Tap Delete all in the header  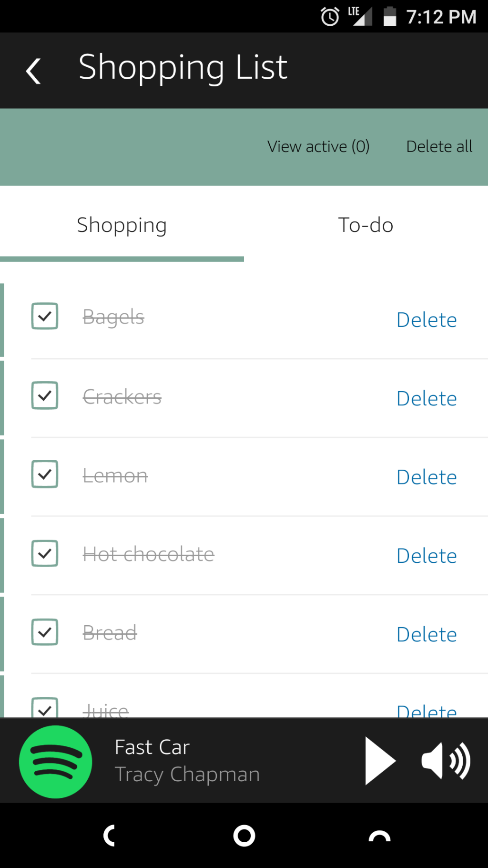pos(439,146)
